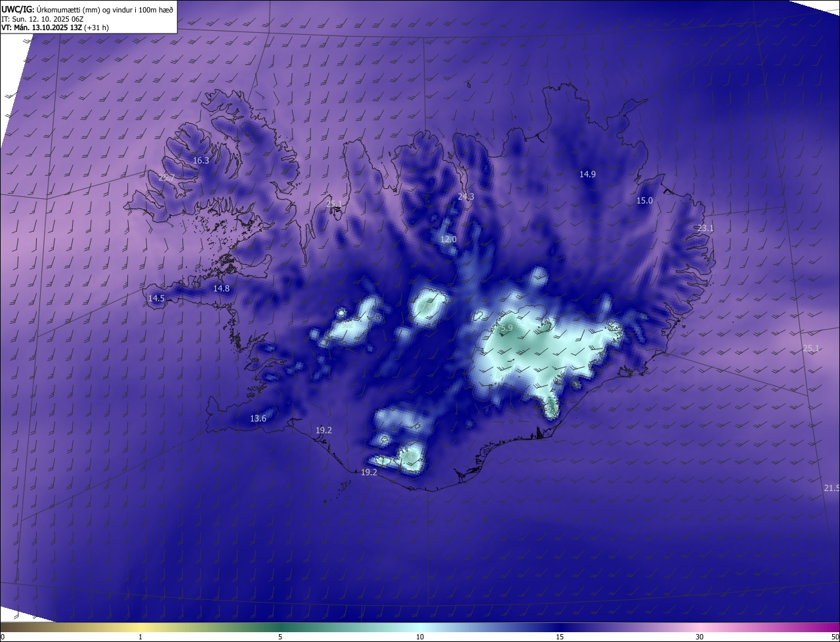Click the 14.5 value on the western peninsula

coord(156,299)
